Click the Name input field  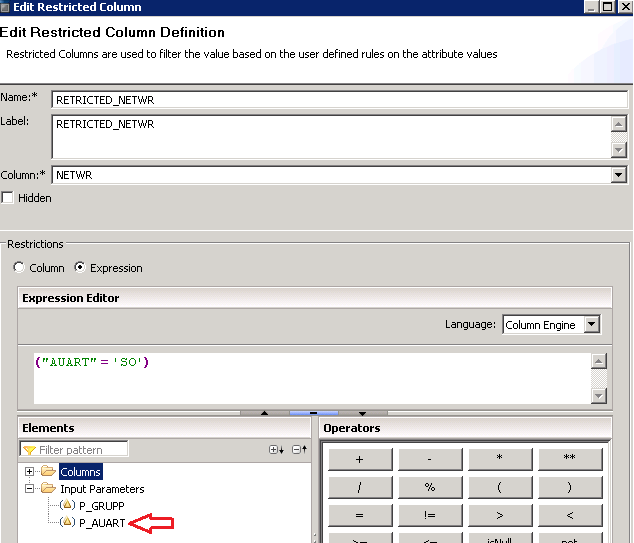coord(340,100)
